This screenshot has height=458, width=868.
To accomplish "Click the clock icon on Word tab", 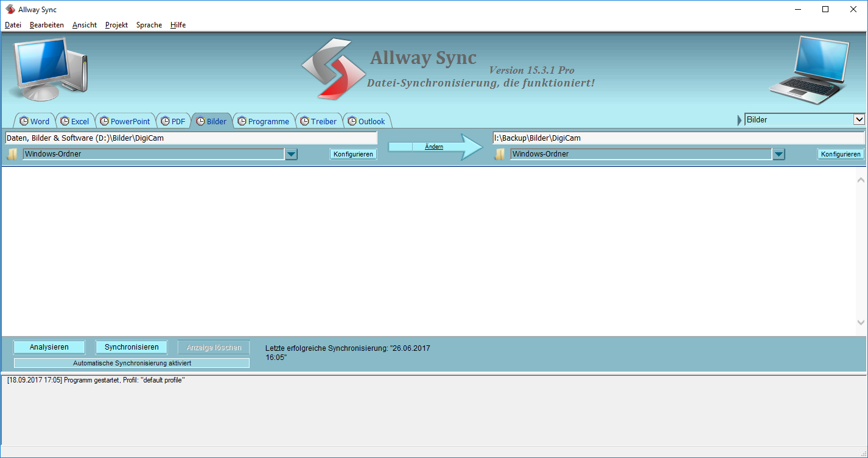I will click(24, 121).
